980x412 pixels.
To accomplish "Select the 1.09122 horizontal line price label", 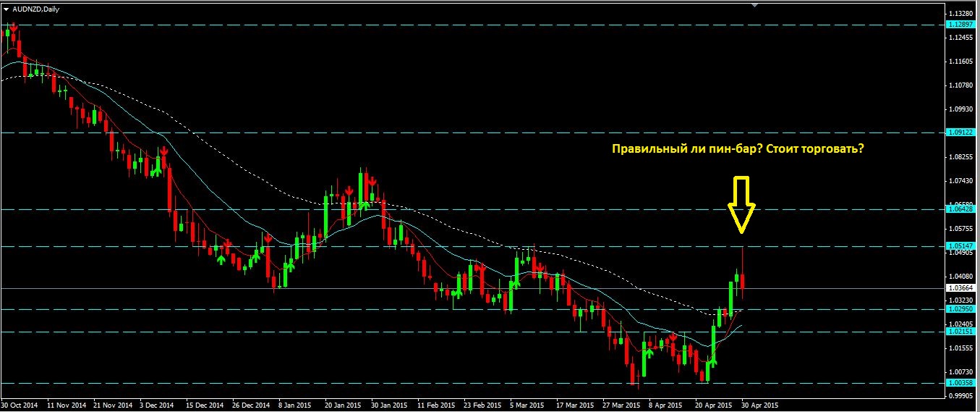I will pos(961,133).
